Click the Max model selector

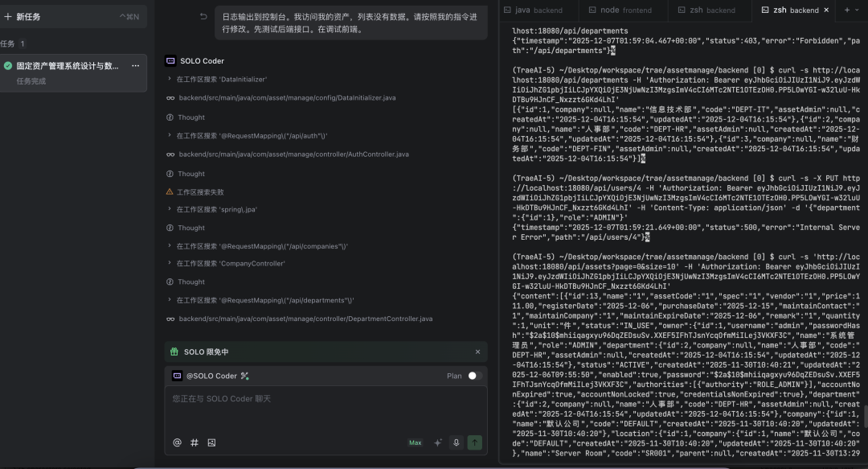pos(416,442)
